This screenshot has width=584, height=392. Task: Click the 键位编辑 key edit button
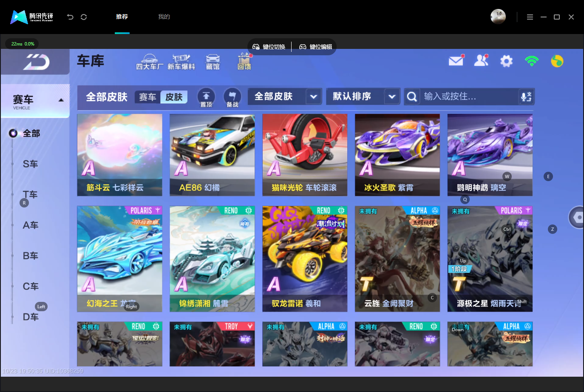pyautogui.click(x=316, y=47)
